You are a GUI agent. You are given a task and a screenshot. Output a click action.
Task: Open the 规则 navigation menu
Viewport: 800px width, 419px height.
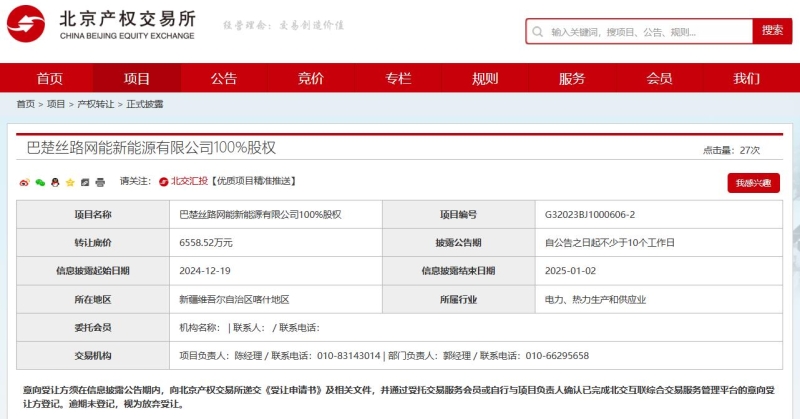(x=485, y=78)
